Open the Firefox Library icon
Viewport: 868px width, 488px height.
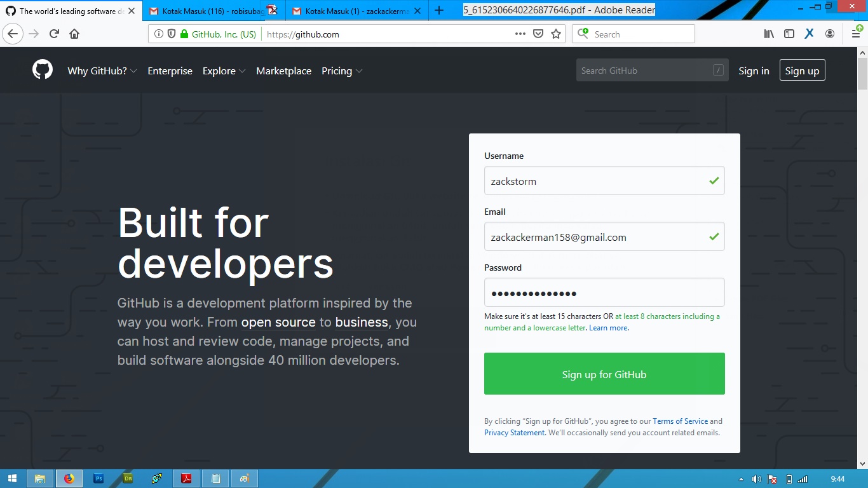click(768, 34)
